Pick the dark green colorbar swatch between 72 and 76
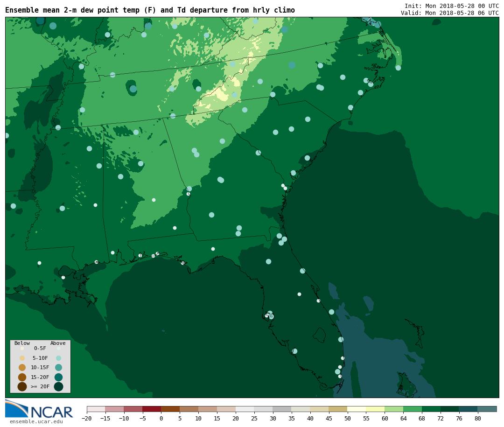 450,409
